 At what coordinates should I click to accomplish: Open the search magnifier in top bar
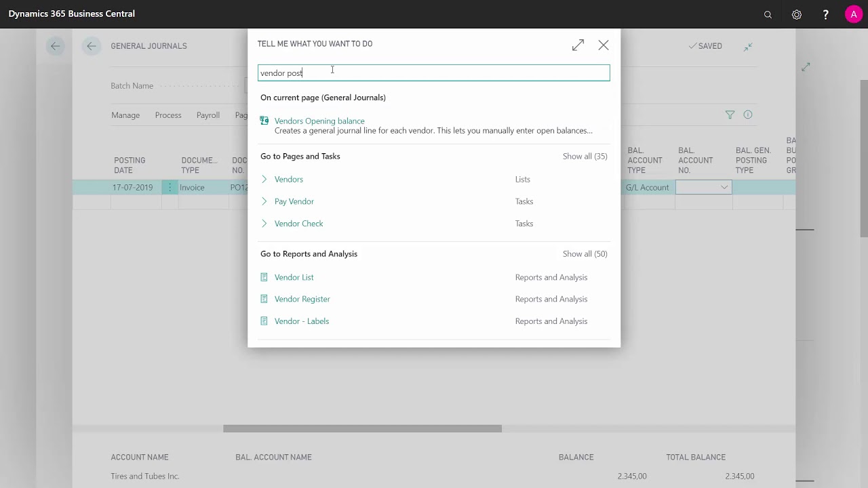768,14
